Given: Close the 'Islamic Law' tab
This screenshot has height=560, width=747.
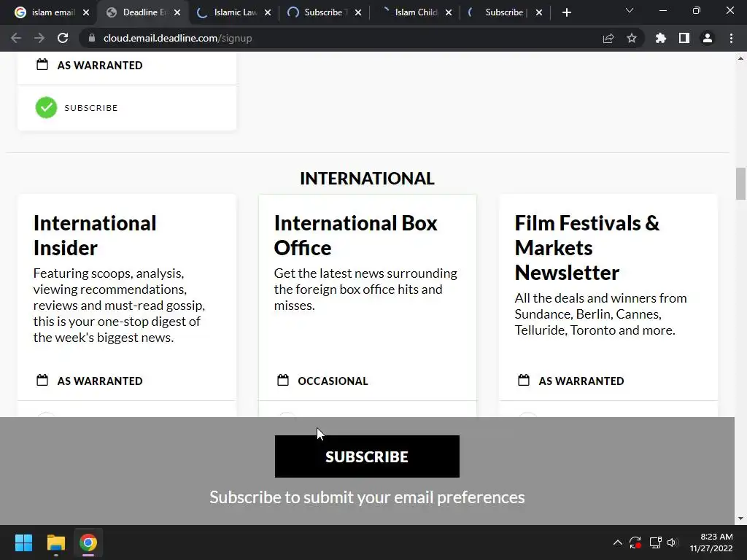Looking at the screenshot, I should tap(268, 12).
